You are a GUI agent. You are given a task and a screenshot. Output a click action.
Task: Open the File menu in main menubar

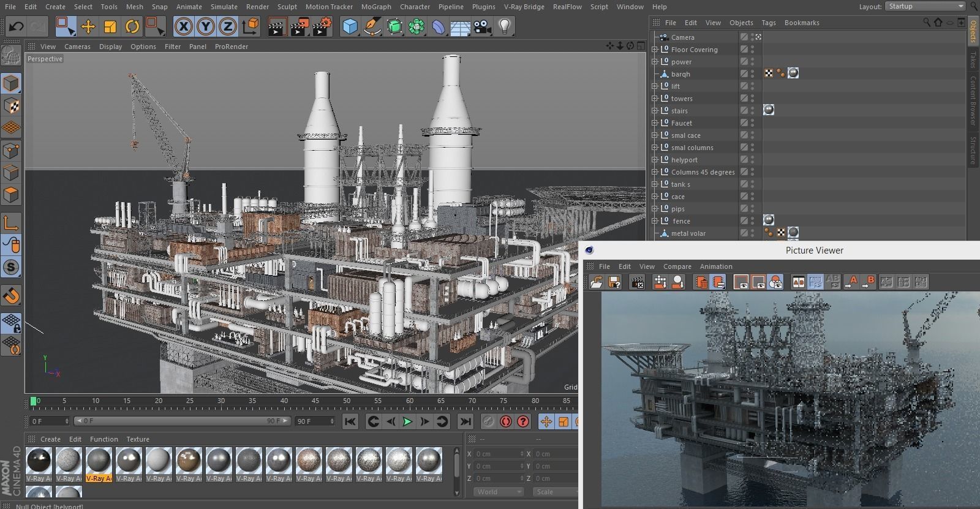(x=10, y=7)
